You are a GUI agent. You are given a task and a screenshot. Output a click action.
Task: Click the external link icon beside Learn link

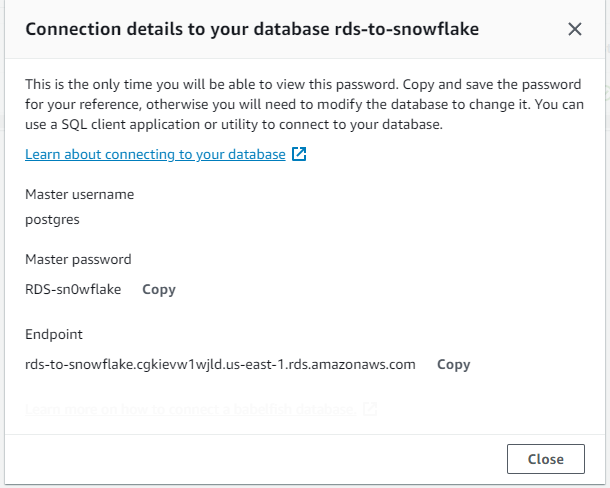[299, 154]
